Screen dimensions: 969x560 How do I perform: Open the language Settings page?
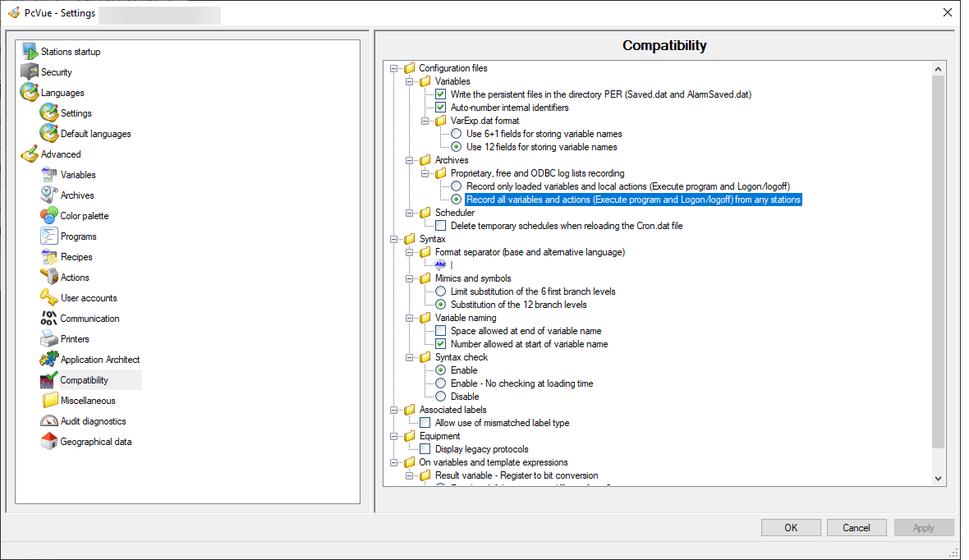pyautogui.click(x=76, y=113)
